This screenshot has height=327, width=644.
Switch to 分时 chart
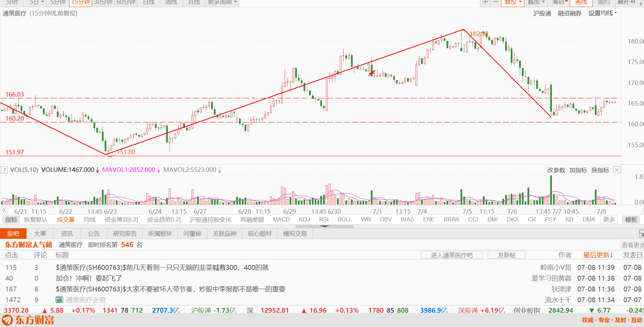click(x=12, y=2)
